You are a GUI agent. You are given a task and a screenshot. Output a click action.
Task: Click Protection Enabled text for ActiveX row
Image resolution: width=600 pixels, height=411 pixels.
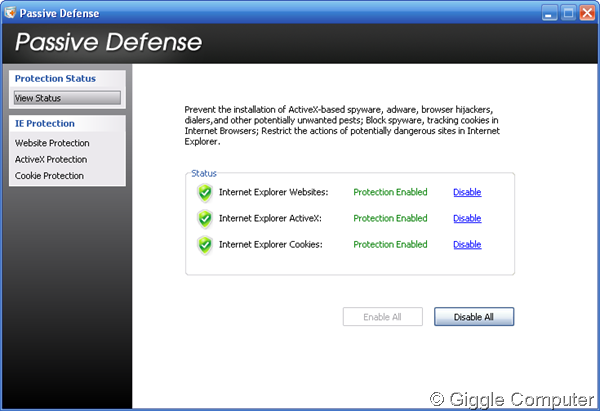tap(390, 218)
